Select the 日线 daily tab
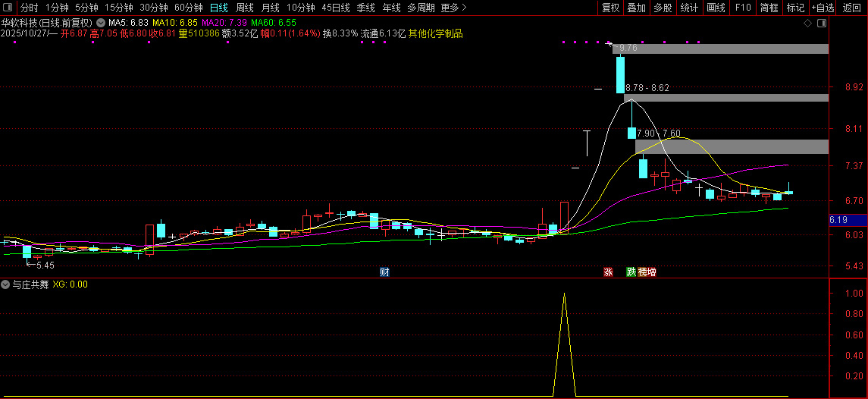Image resolution: width=868 pixels, height=399 pixels. [218, 8]
